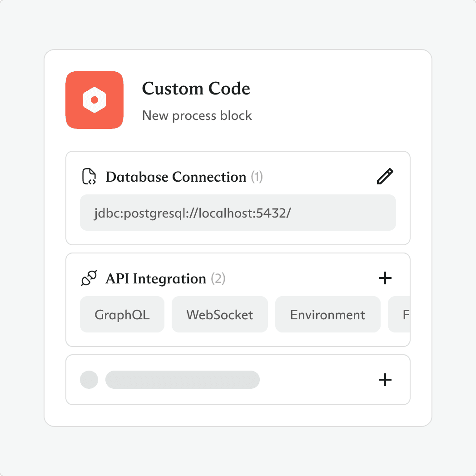Screen dimensions: 476x476
Task: Select the WebSocket chip
Action: (219, 315)
